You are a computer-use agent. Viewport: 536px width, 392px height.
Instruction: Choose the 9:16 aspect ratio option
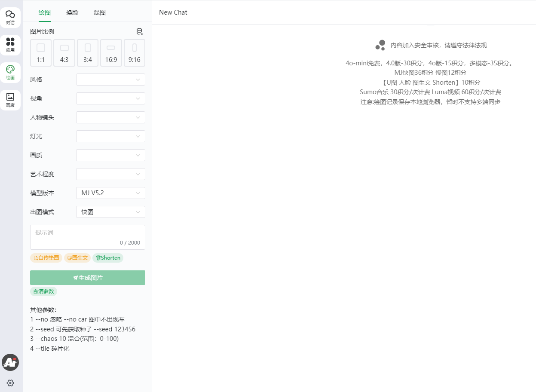[x=135, y=53]
